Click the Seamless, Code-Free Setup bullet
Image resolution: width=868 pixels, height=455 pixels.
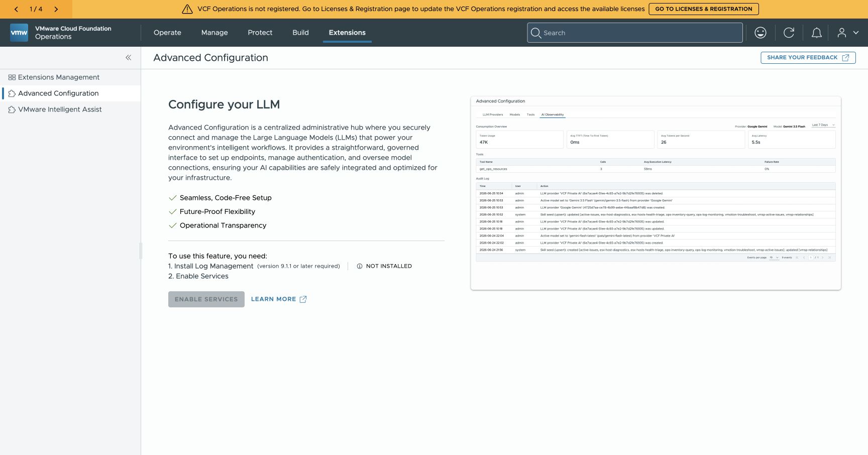pos(226,198)
